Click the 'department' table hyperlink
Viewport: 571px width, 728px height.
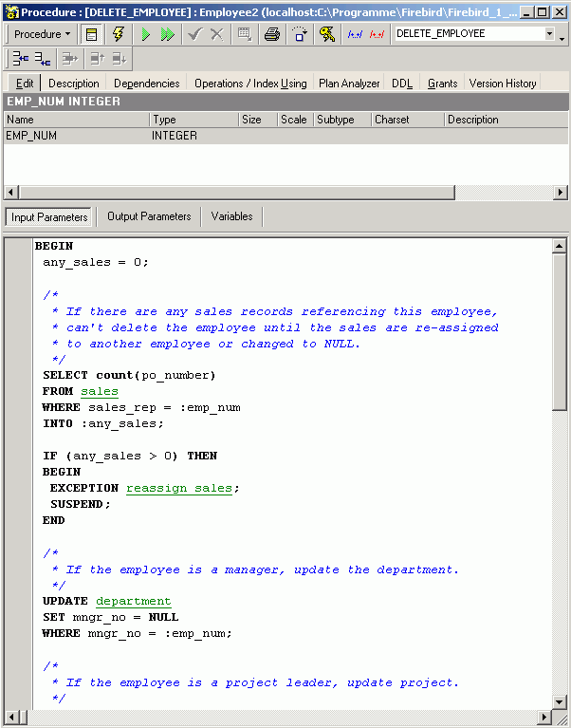click(134, 601)
